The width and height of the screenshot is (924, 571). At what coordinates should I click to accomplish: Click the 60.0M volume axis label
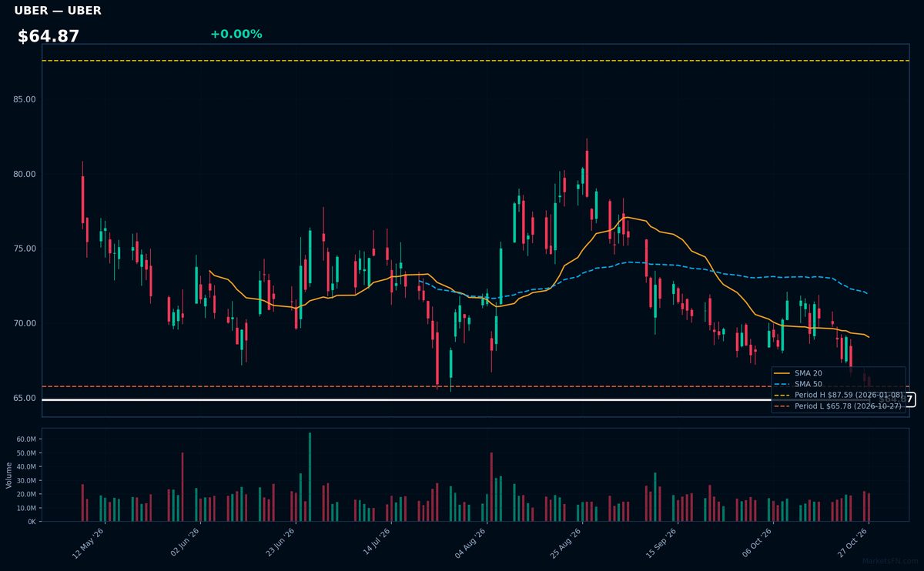pyautogui.click(x=26, y=439)
